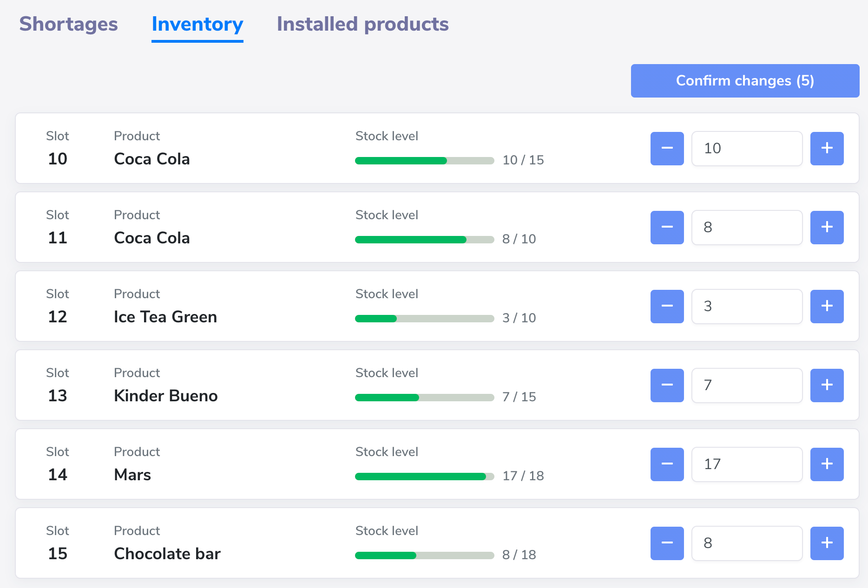Focus the quantity field showing 7
The height and width of the screenshot is (588, 868).
[747, 385]
